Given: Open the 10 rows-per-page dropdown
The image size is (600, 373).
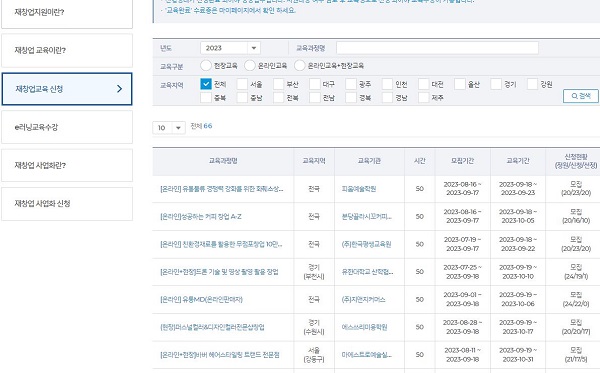Looking at the screenshot, I should coord(169,128).
